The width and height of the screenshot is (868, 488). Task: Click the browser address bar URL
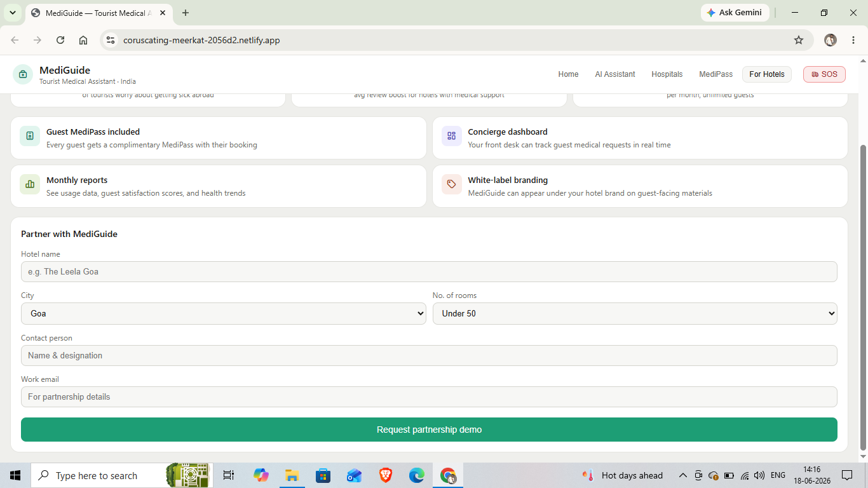click(201, 40)
